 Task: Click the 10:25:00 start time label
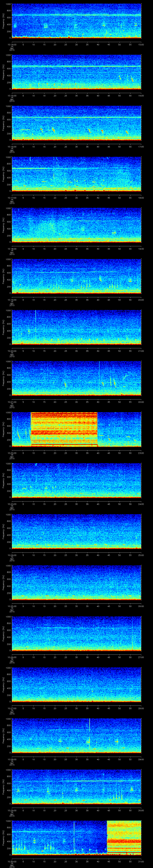coord(12,606)
